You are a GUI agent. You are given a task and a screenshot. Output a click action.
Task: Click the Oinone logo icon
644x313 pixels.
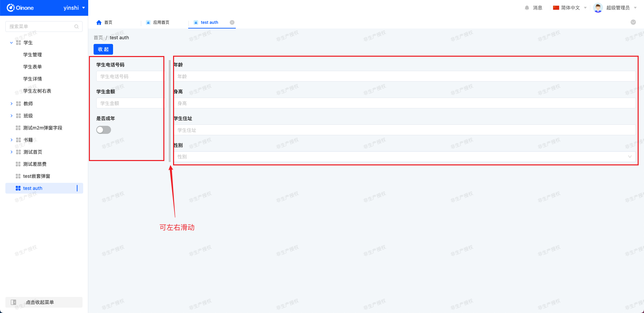click(11, 8)
